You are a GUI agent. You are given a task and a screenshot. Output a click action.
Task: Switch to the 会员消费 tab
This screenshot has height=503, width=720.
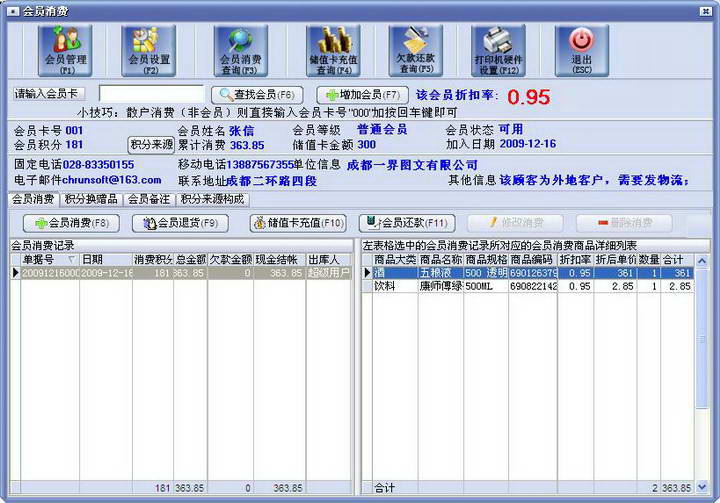pyautogui.click(x=33, y=199)
